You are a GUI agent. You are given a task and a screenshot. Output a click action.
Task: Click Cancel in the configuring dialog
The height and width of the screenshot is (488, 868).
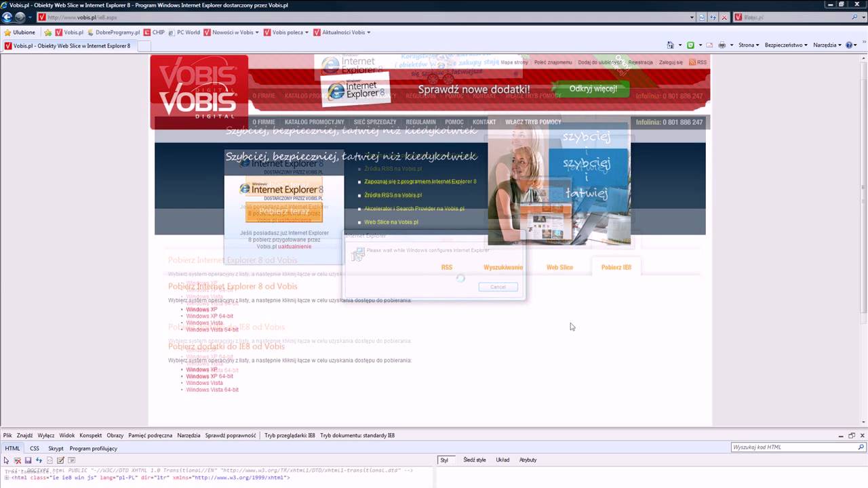pos(498,287)
